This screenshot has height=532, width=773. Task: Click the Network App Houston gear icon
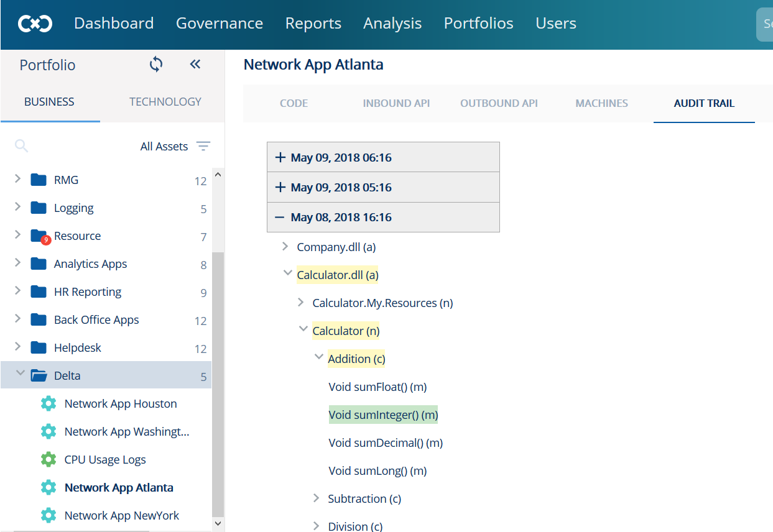(x=49, y=403)
